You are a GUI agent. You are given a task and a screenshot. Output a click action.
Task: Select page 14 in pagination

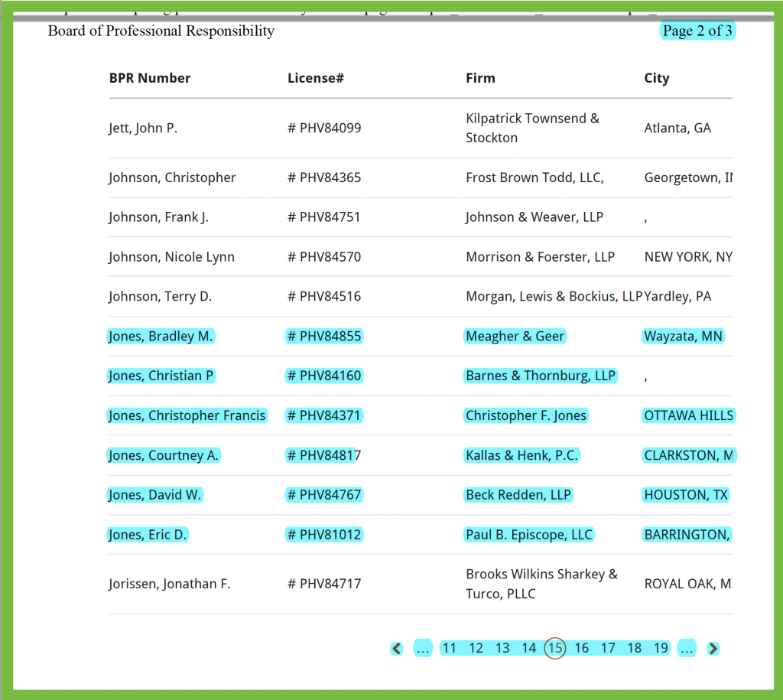[x=528, y=648]
